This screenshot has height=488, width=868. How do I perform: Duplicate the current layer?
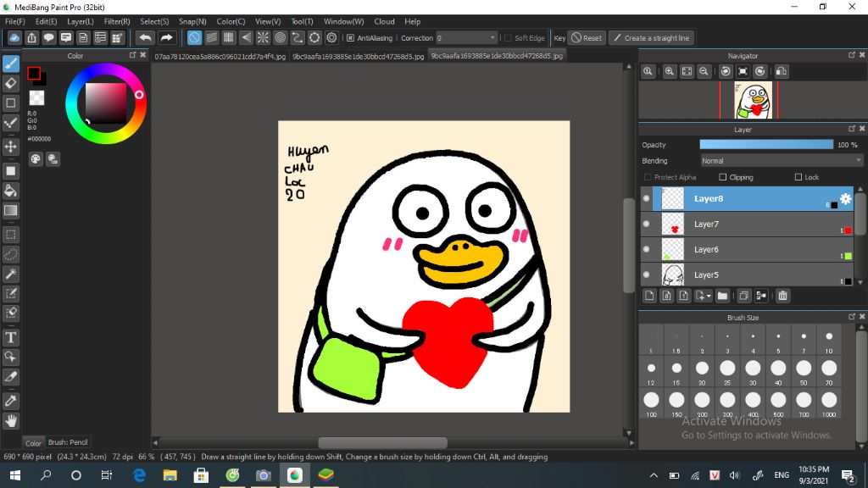pos(744,296)
